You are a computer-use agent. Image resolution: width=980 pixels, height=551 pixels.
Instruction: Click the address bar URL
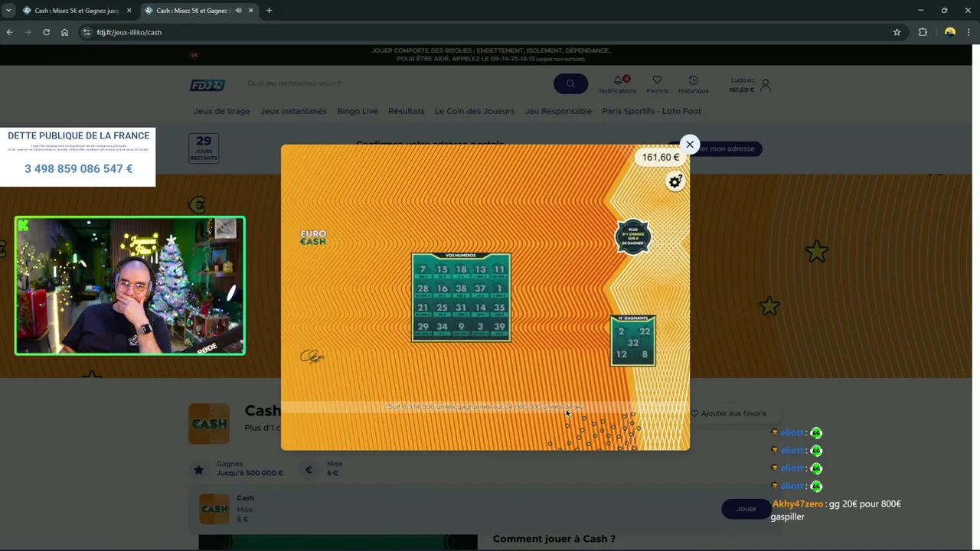click(129, 32)
